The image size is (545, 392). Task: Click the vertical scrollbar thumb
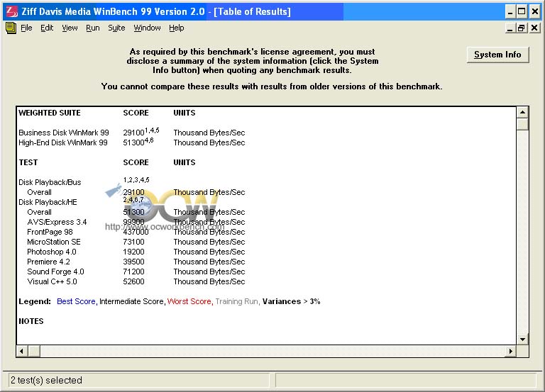(x=522, y=124)
